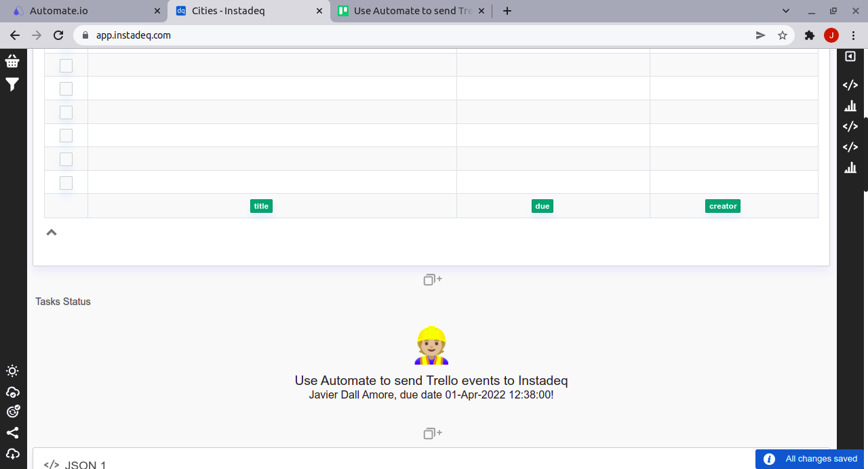868x469 pixels.
Task: Click the green creator column badge
Action: click(723, 206)
